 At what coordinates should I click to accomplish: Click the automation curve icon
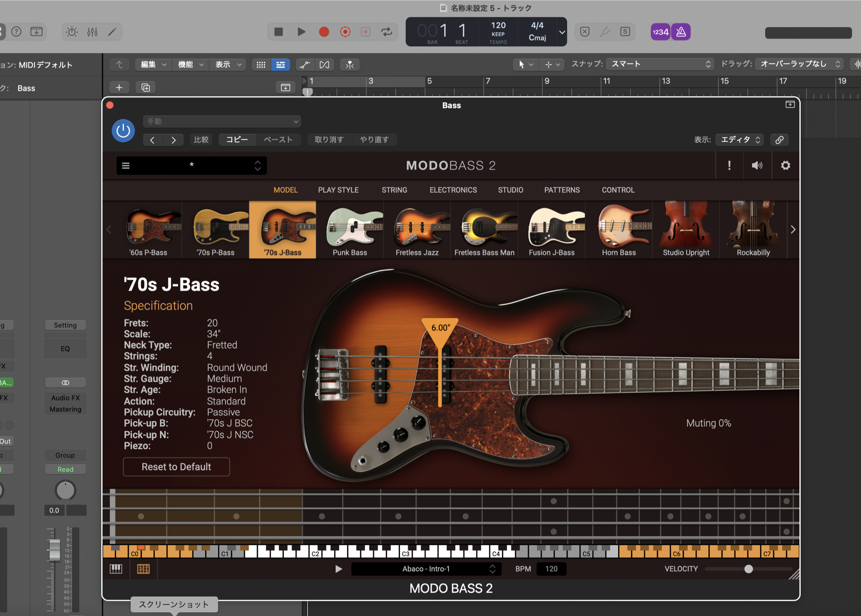point(304,65)
